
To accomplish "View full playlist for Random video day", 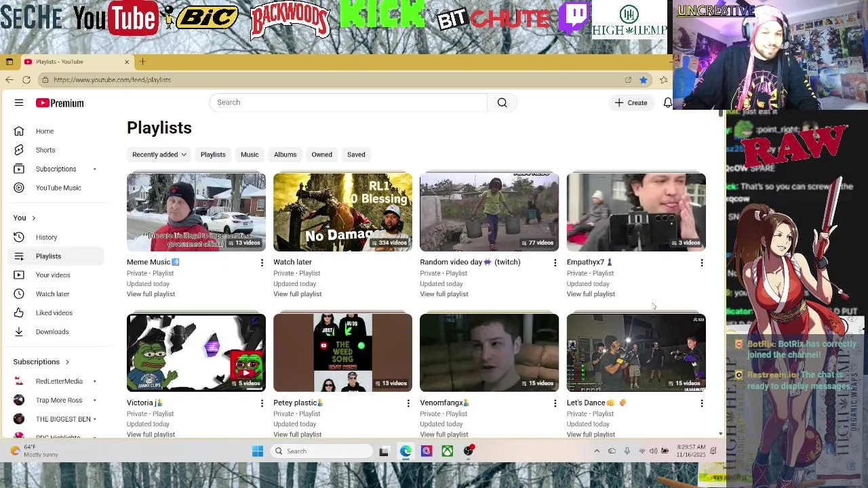I will point(443,294).
